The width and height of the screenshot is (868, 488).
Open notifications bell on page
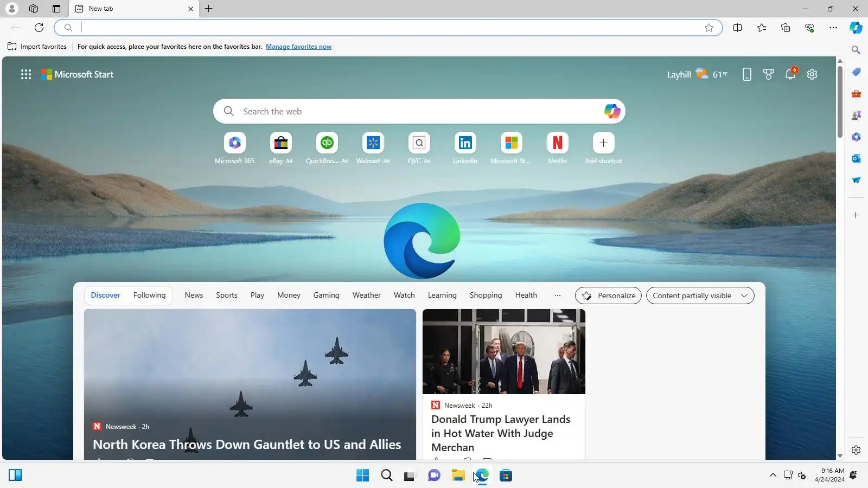pyautogui.click(x=790, y=74)
